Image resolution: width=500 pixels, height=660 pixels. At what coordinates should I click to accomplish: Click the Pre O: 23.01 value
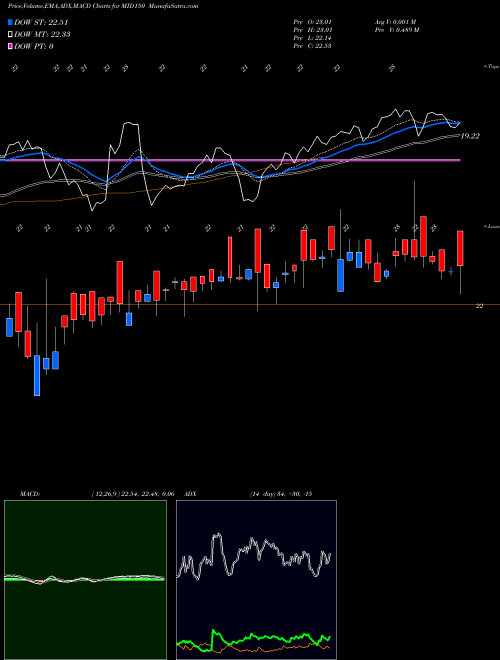(x=312, y=22)
